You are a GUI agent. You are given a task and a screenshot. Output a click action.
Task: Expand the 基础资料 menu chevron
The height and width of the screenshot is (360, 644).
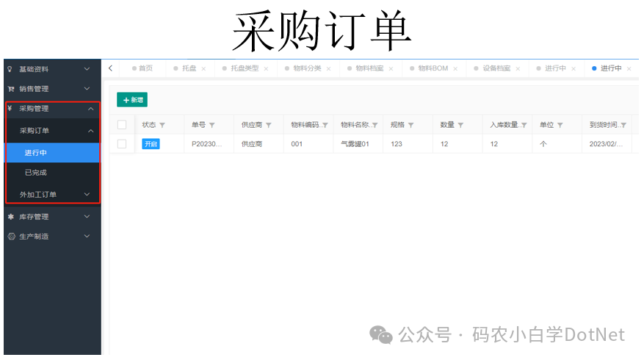click(x=87, y=69)
